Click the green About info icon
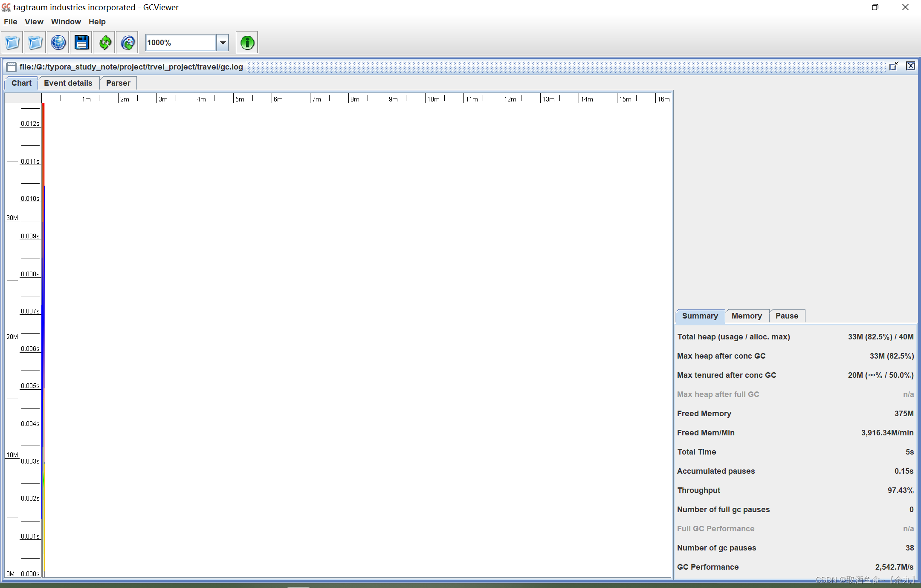Viewport: 921px width, 588px height. (x=247, y=43)
